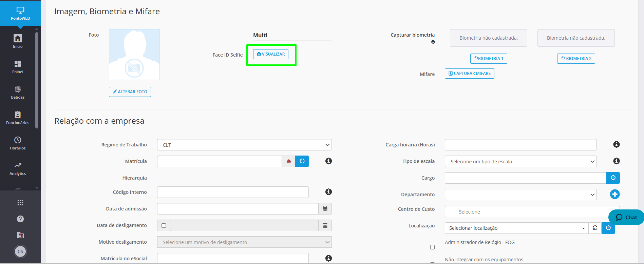The image size is (644, 264).
Task: Click the CAPTURAR MIFARE button
Action: 470,74
